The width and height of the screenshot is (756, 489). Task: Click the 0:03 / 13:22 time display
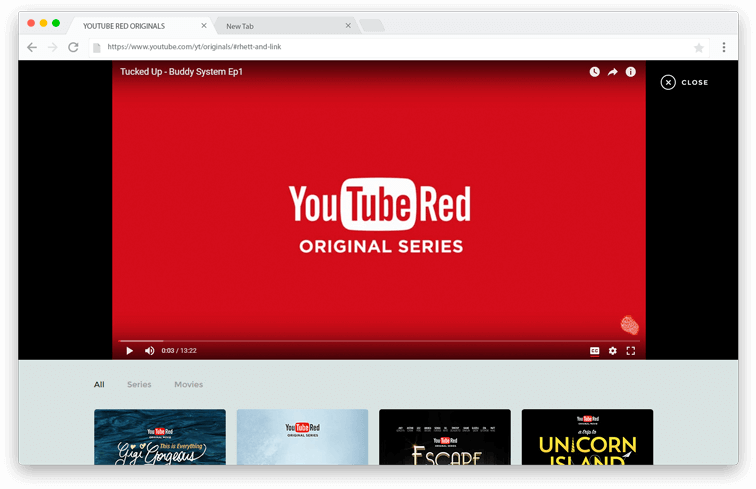click(x=179, y=351)
